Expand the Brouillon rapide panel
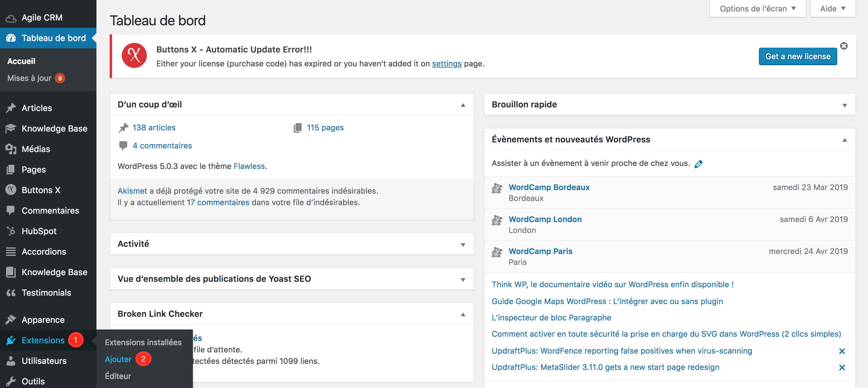 point(845,105)
